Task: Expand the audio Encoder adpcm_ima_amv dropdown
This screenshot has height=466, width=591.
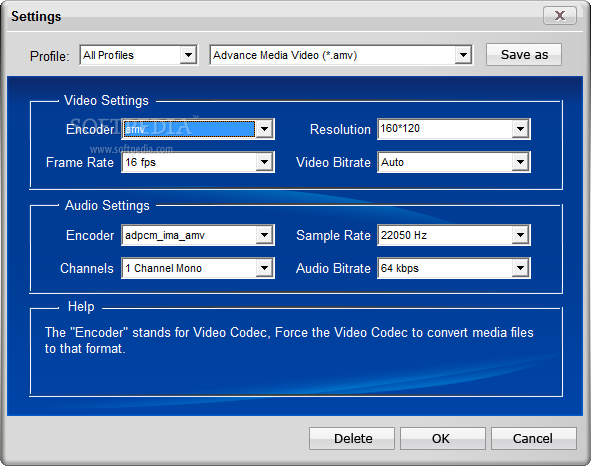Action: pos(198,235)
